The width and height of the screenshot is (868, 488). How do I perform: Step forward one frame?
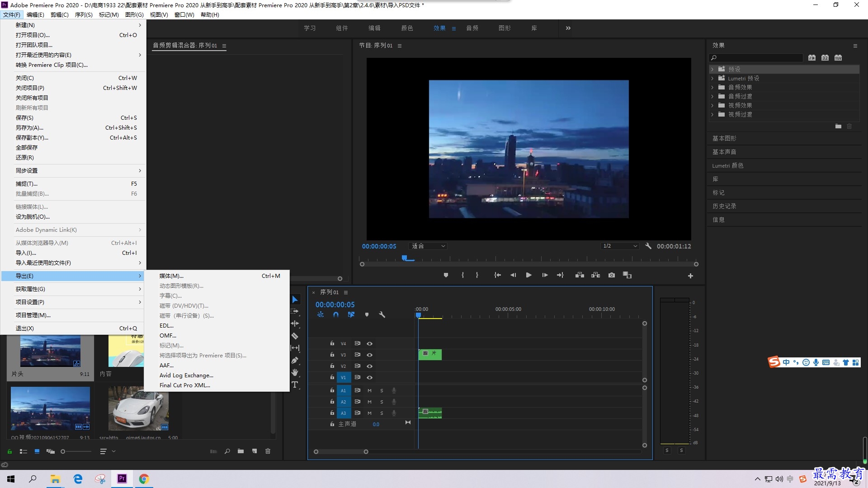545,275
